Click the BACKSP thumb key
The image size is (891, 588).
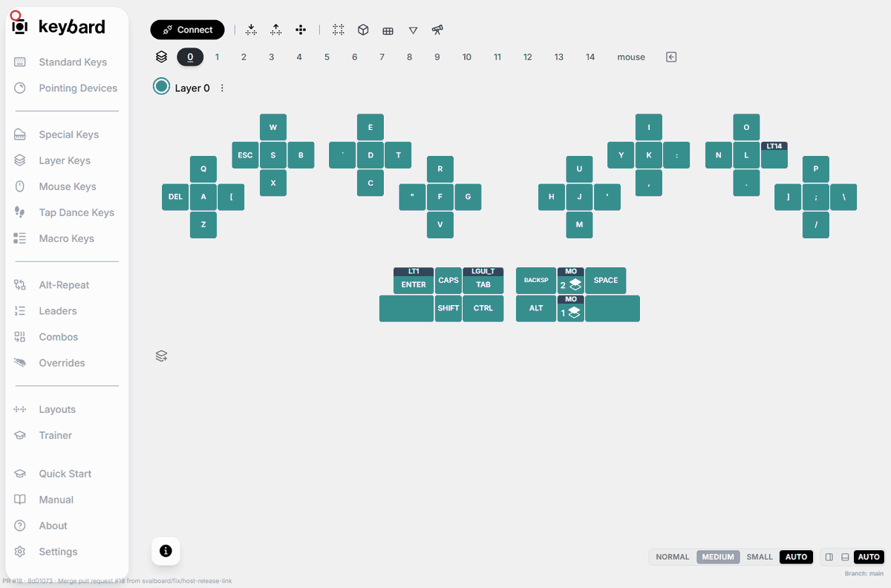[x=536, y=281]
